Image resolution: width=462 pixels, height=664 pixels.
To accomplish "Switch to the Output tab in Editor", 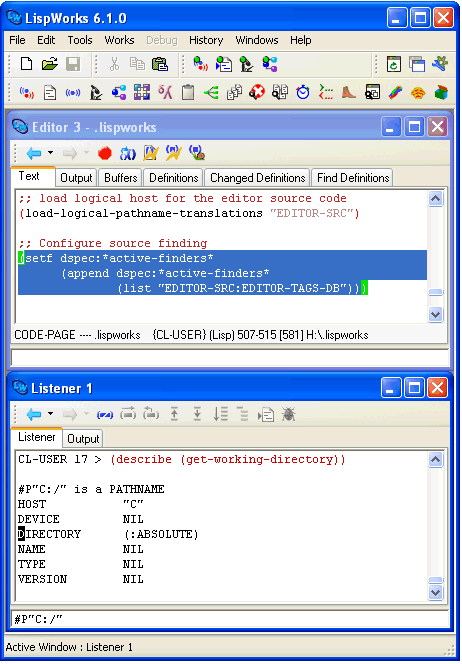I will tap(76, 178).
